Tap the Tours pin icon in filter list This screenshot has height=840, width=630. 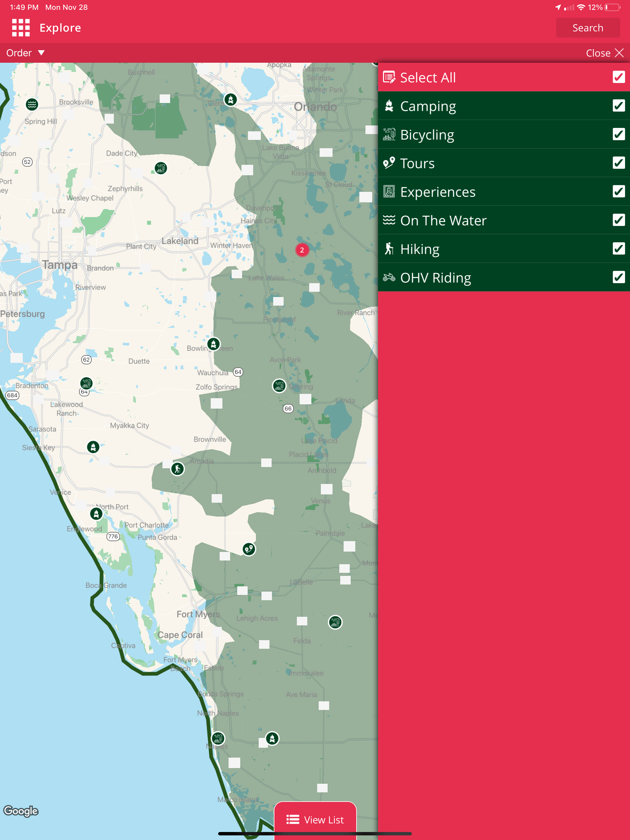click(x=389, y=163)
